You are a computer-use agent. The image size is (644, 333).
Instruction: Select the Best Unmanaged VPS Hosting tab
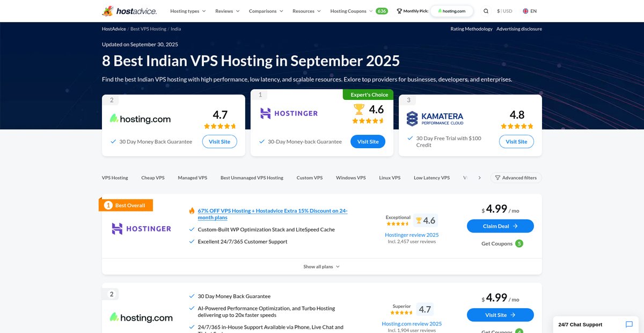pos(252,178)
